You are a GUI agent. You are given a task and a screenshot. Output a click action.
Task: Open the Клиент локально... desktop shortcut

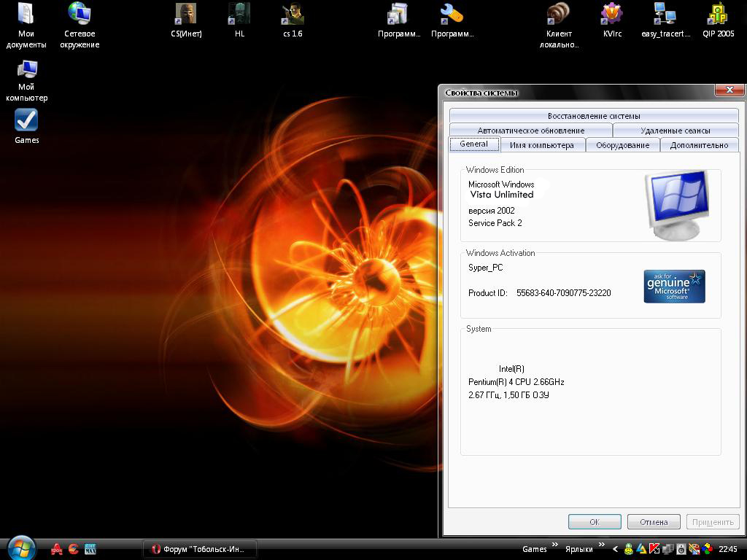(559, 26)
